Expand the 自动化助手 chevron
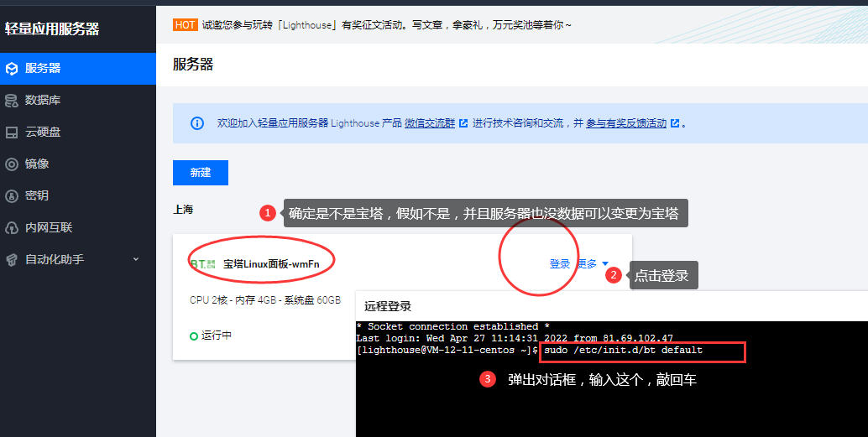Viewport: 868px width, 437px height. (x=136, y=259)
